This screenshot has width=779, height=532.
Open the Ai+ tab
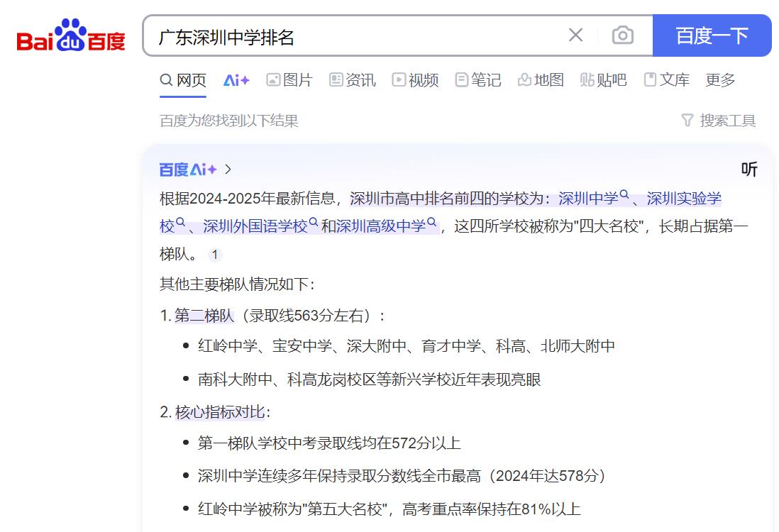click(236, 80)
